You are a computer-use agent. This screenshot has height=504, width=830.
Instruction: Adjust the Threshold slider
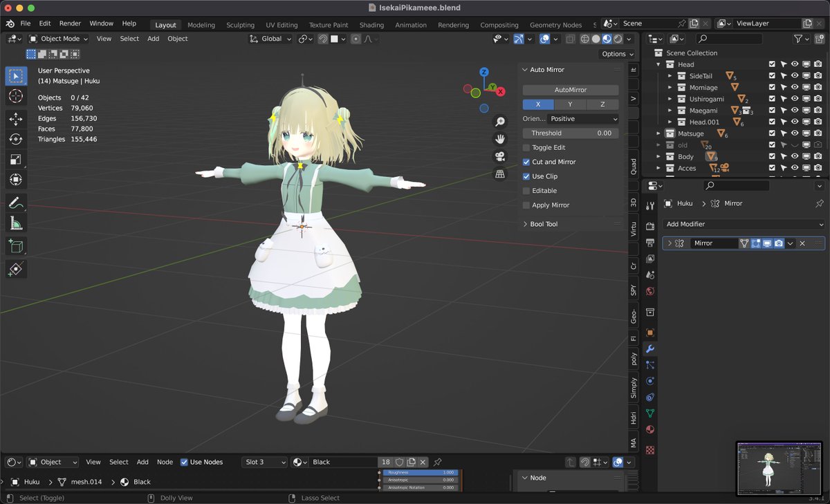(571, 133)
